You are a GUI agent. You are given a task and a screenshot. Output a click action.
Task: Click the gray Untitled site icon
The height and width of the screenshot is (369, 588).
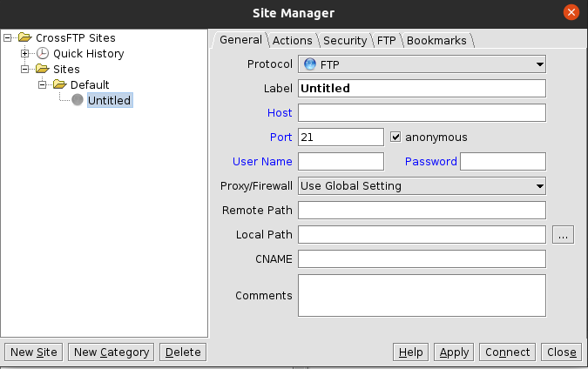click(x=78, y=101)
